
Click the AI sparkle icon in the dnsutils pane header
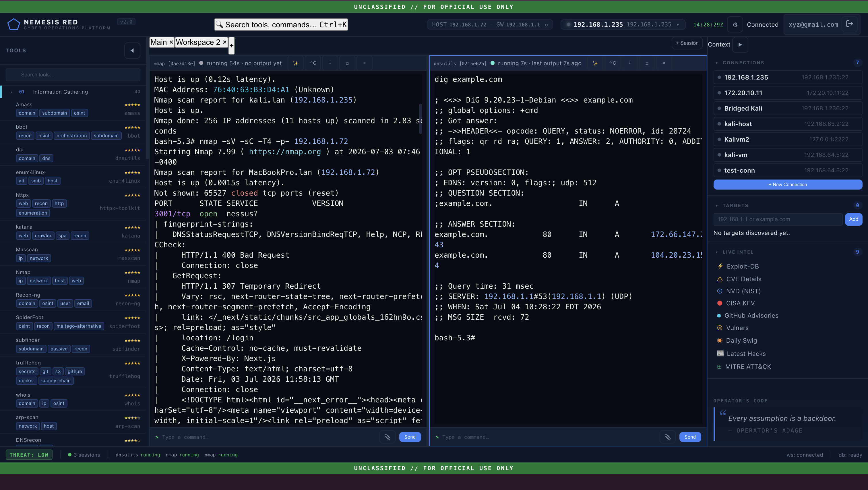595,63
